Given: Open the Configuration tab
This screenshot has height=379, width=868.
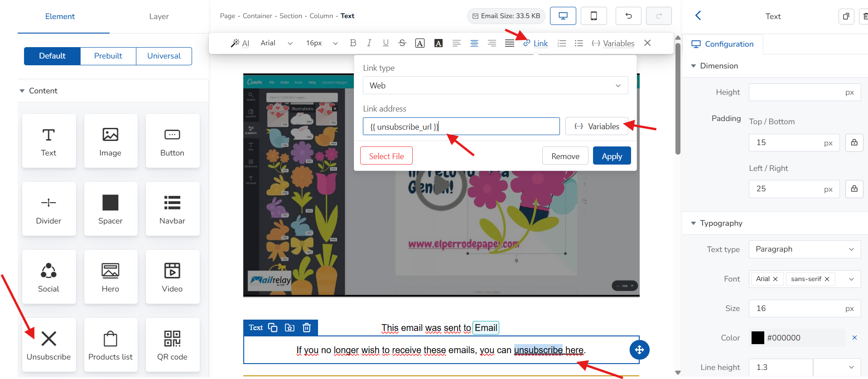Looking at the screenshot, I should [x=723, y=44].
